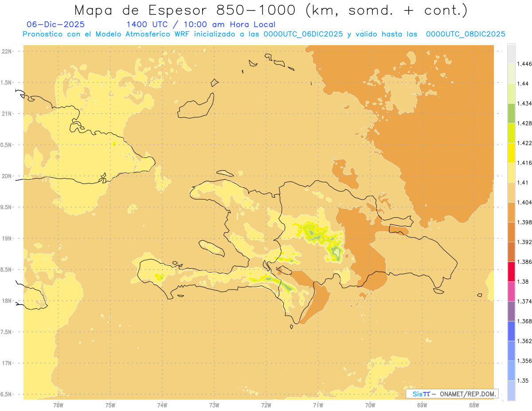
Task: Click the latitude axis label "19N"
Action: coord(7,239)
